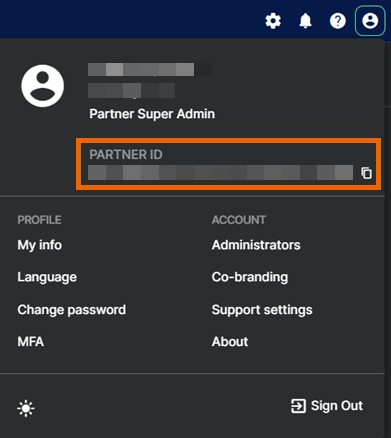
Task: Open the About page
Action: (x=230, y=342)
